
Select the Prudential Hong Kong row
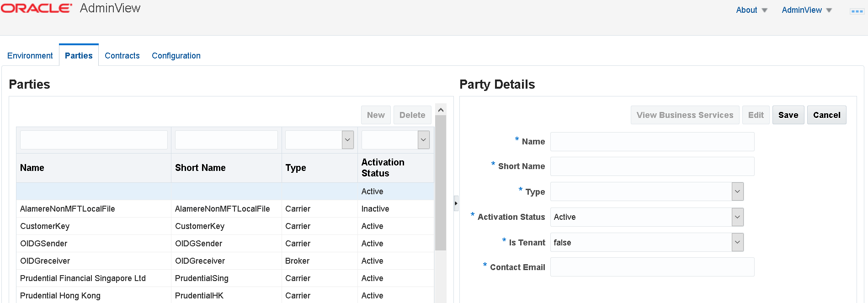pos(60,296)
